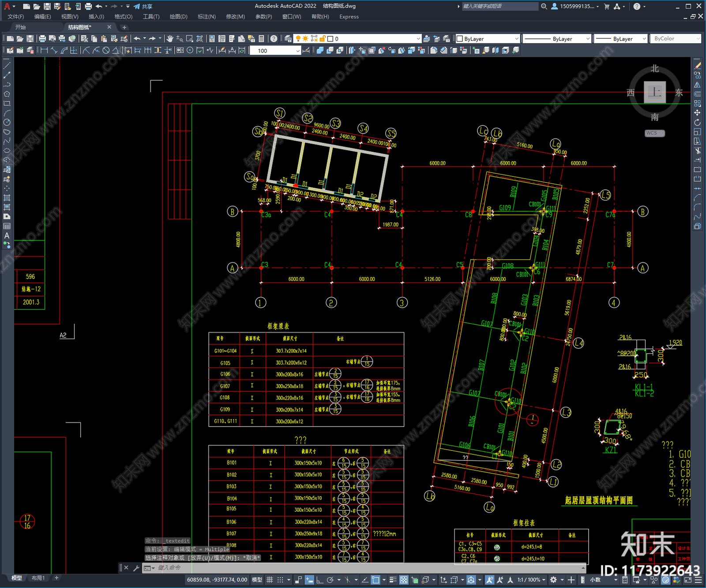Click the Quick Calculator icon
The width and height of the screenshot is (706, 588).
coord(261,39)
